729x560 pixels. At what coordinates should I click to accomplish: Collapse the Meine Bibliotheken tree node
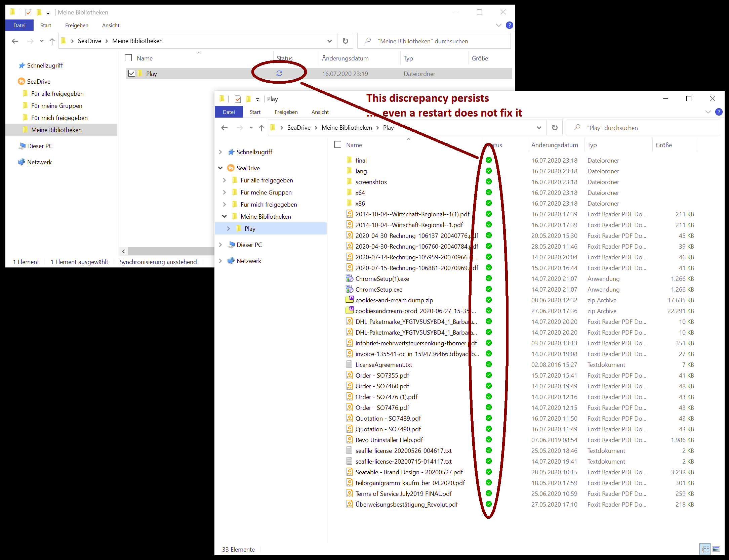pyautogui.click(x=224, y=217)
